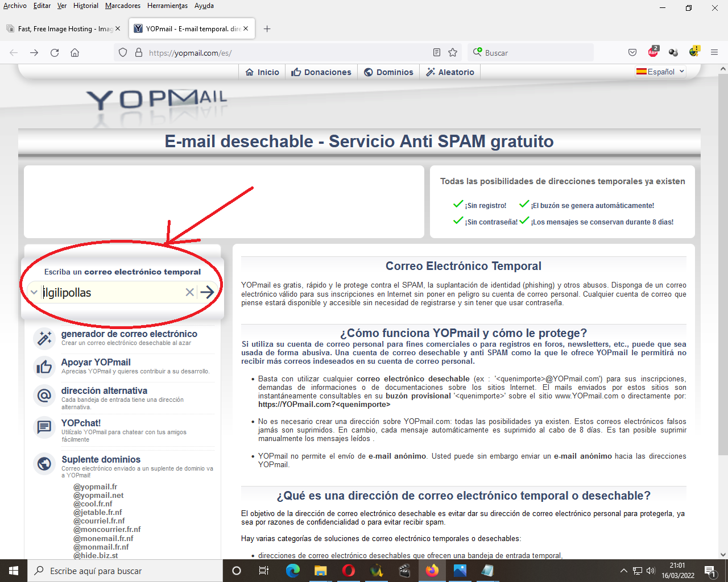Open the Marcadores menu

123,6
